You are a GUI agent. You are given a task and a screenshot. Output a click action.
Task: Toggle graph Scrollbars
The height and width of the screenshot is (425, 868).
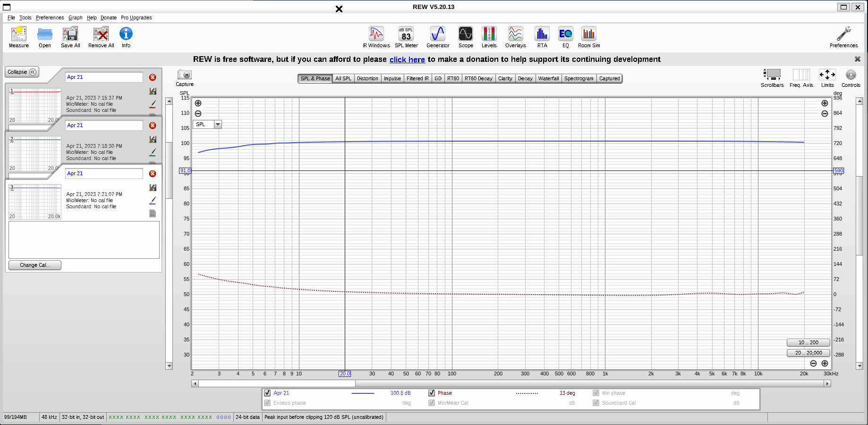[772, 78]
